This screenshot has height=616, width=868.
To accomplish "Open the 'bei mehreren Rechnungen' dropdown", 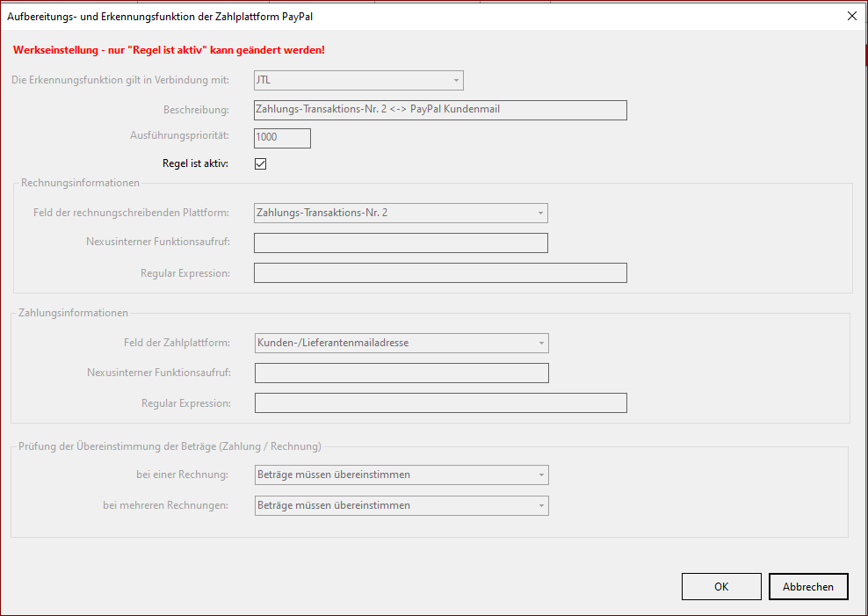I will pos(401,505).
